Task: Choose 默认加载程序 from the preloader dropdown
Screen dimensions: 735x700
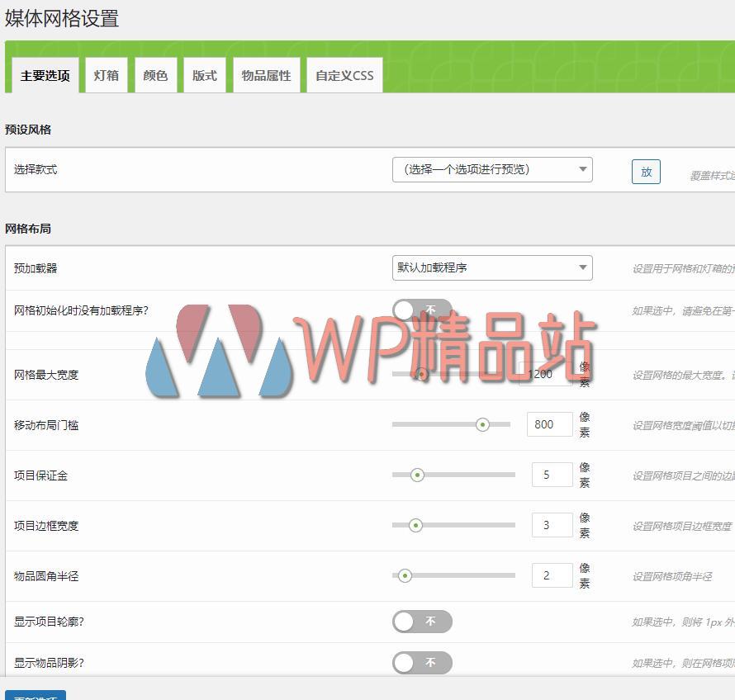Action: [x=492, y=267]
